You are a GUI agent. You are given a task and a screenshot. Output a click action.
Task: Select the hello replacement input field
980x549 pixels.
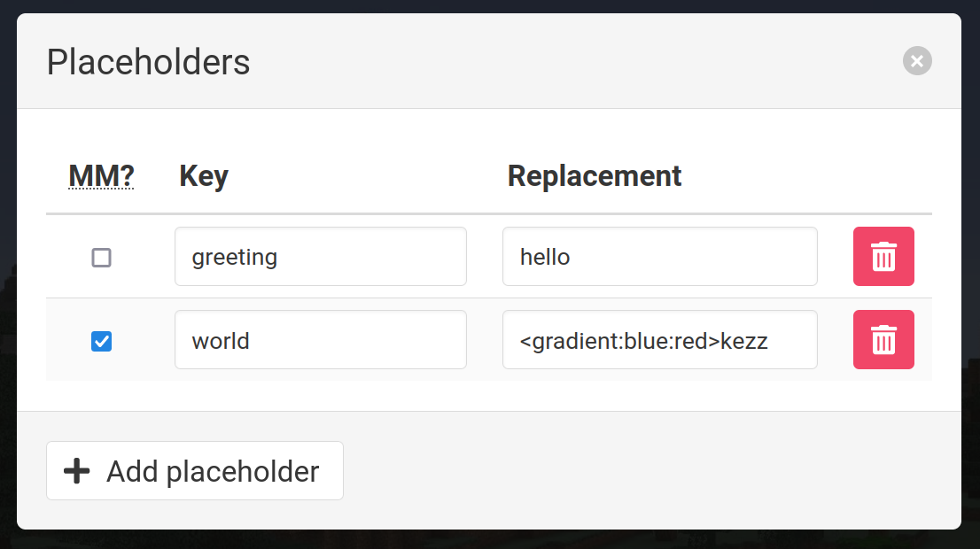tap(659, 257)
